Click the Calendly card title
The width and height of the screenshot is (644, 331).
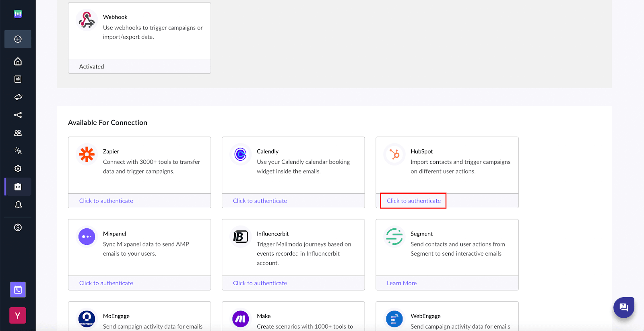pos(268,151)
